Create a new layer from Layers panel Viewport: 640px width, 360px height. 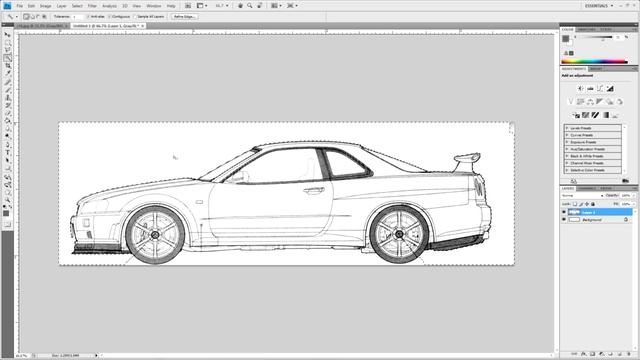click(620, 354)
